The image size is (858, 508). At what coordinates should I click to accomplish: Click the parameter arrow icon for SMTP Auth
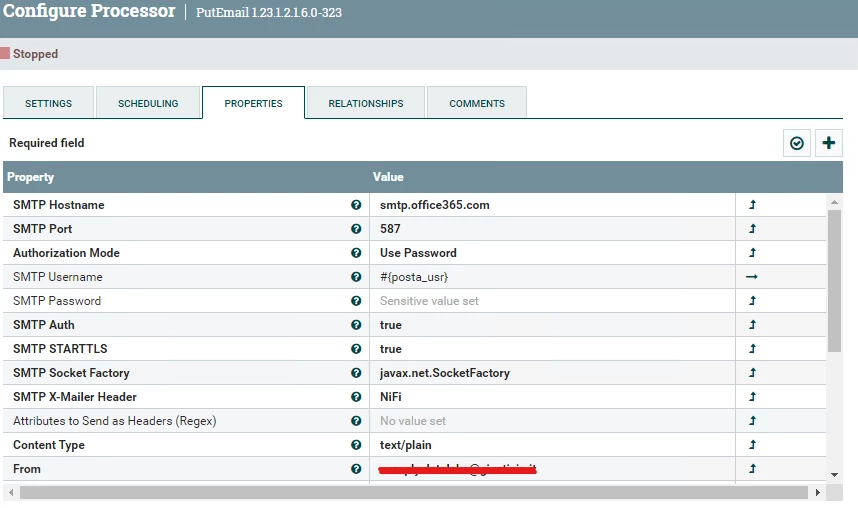tap(752, 325)
